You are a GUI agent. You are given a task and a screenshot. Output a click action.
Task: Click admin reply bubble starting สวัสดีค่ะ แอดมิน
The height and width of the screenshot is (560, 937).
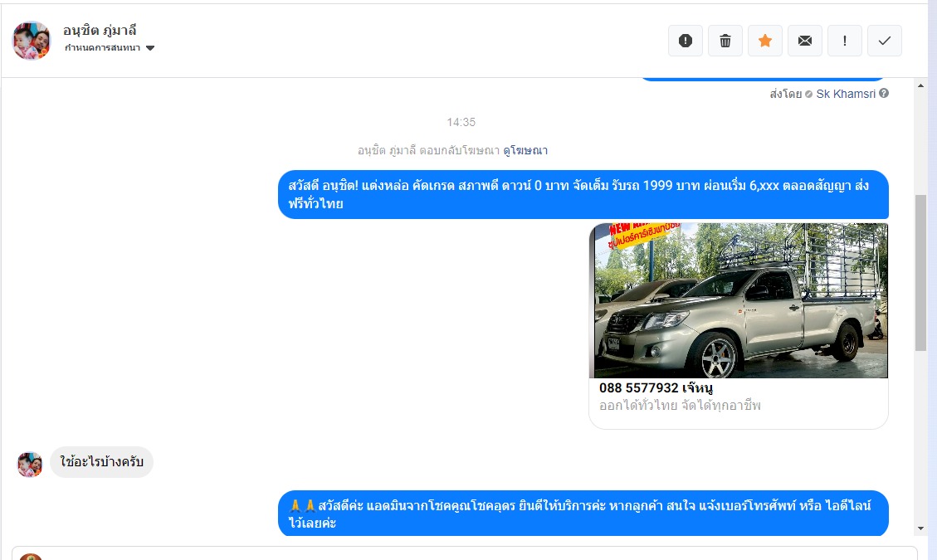coord(583,514)
